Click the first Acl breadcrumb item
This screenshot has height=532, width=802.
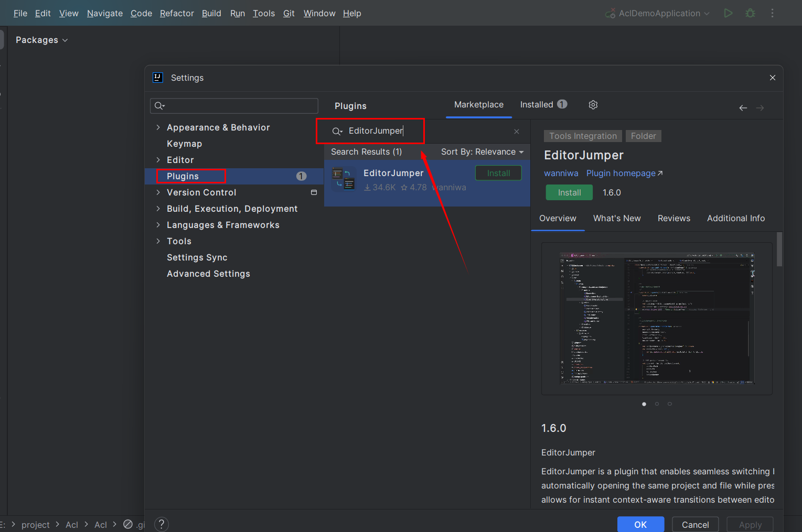point(72,525)
